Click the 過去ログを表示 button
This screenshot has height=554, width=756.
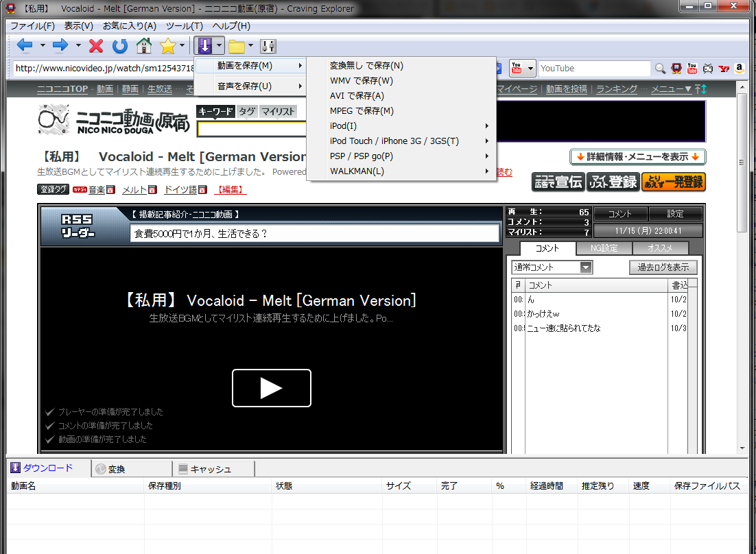(x=663, y=267)
